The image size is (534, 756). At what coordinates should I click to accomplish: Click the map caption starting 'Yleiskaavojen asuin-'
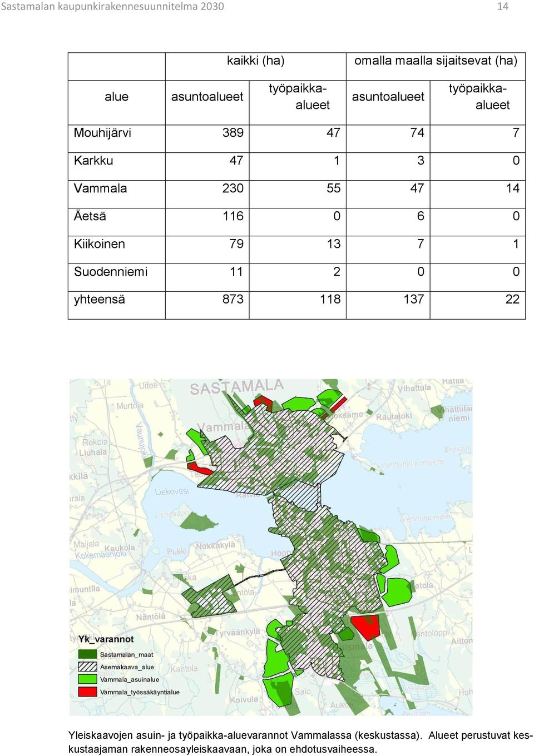point(300,742)
